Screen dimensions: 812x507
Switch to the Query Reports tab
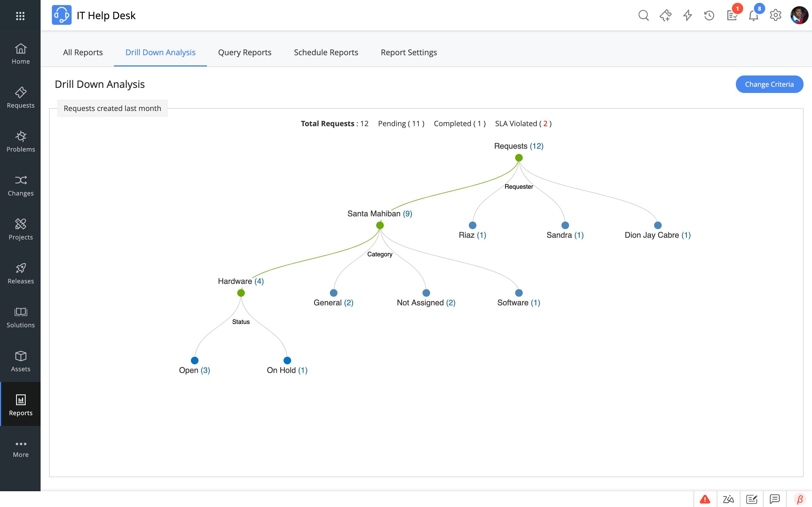(x=245, y=52)
